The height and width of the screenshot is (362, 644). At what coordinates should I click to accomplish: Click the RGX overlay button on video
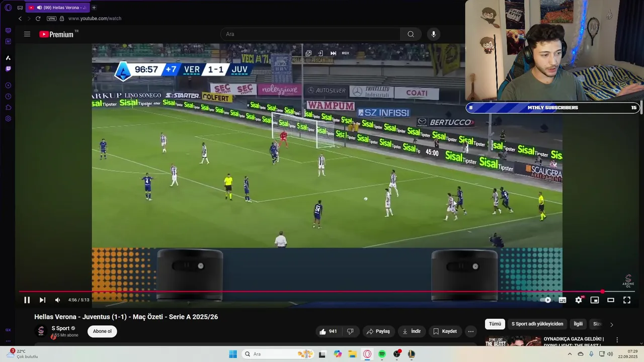click(346, 53)
